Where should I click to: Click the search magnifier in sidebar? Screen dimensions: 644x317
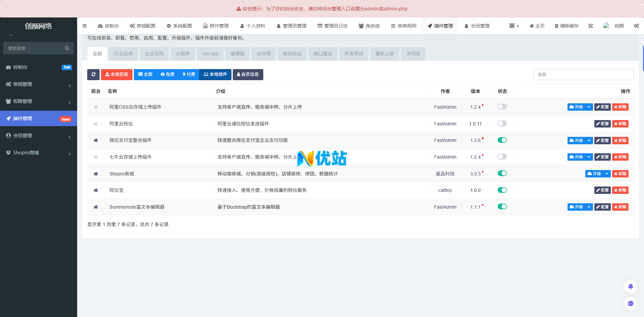click(67, 48)
